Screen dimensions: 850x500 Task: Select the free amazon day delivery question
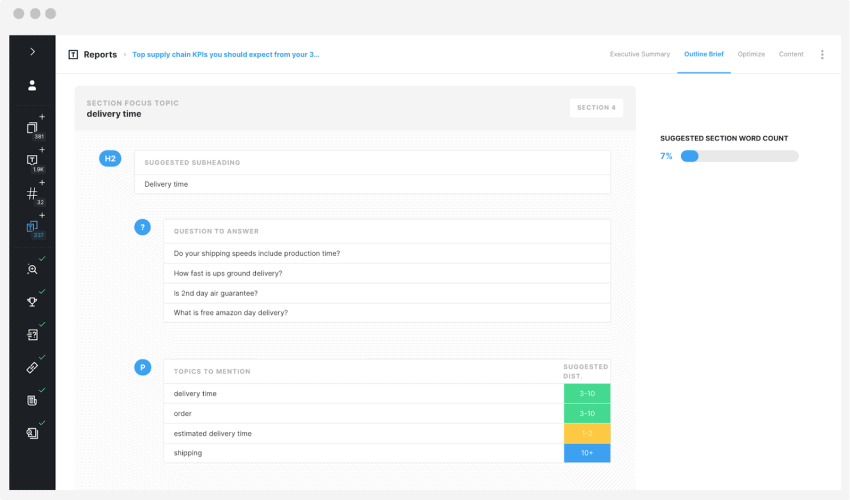tap(387, 312)
